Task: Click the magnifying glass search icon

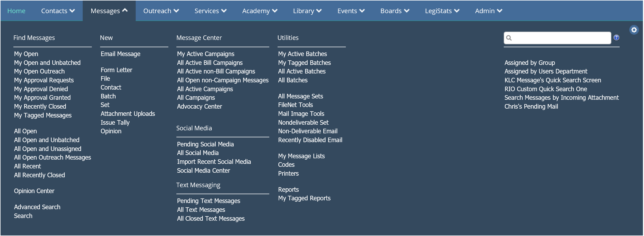Action: pos(509,38)
